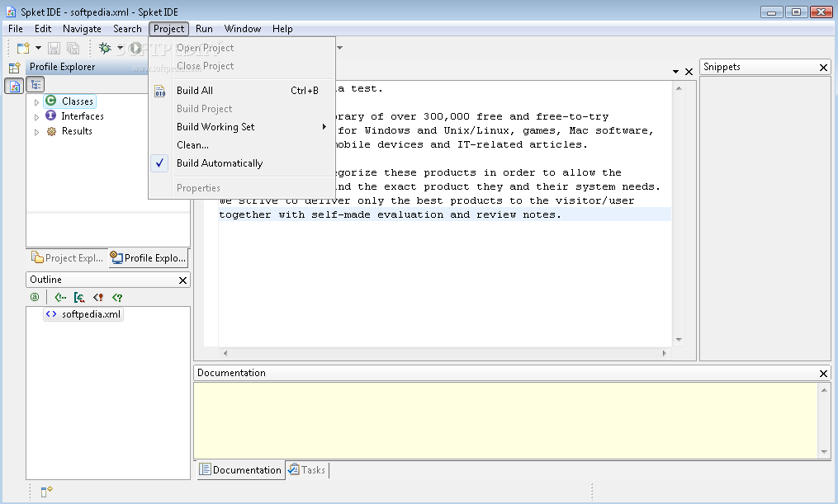Click the Save All toolbar icon
The width and height of the screenshot is (838, 504).
[73, 48]
